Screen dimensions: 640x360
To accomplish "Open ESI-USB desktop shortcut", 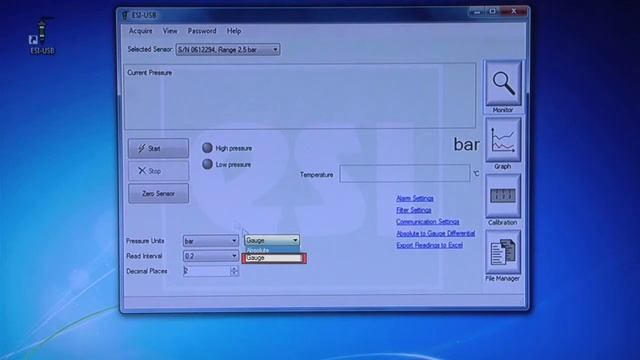I will pyautogui.click(x=41, y=36).
